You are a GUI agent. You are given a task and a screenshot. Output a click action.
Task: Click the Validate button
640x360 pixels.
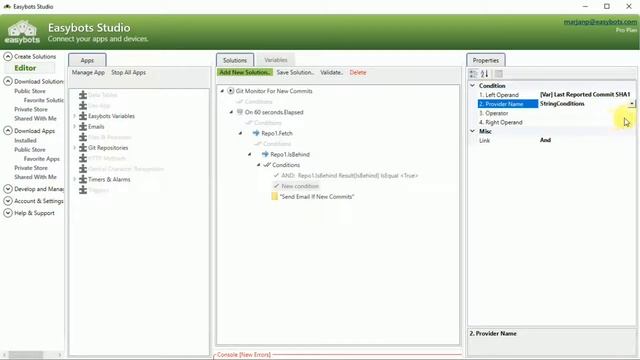pos(331,72)
